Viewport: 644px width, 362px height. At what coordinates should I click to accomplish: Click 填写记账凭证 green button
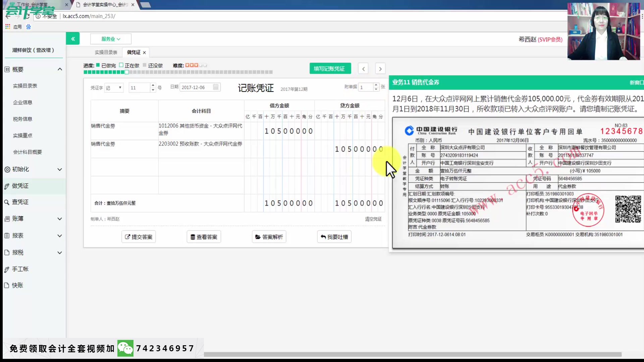pyautogui.click(x=330, y=68)
